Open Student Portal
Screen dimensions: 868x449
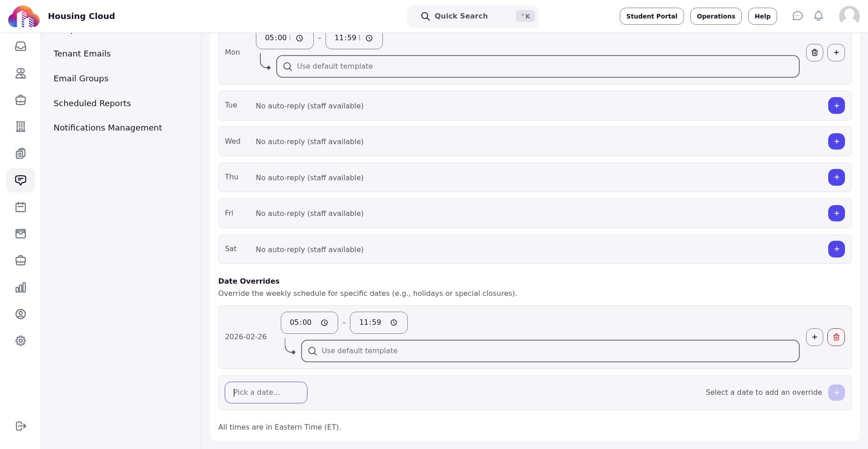[651, 16]
